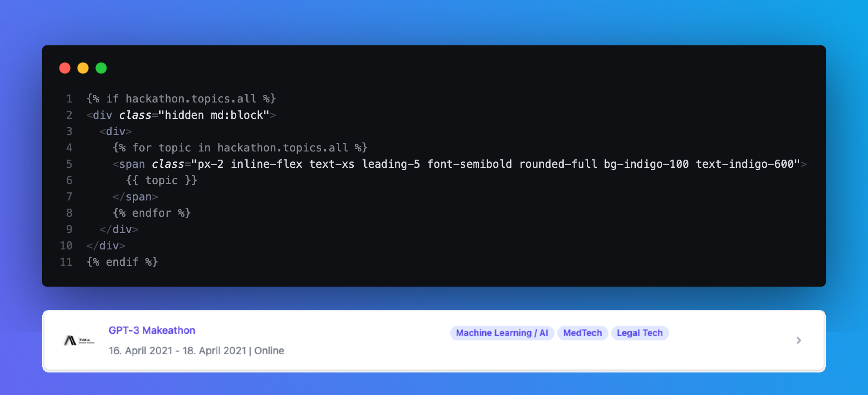Click the 'endif' template tag
This screenshot has width=868, height=395.
[x=122, y=262]
